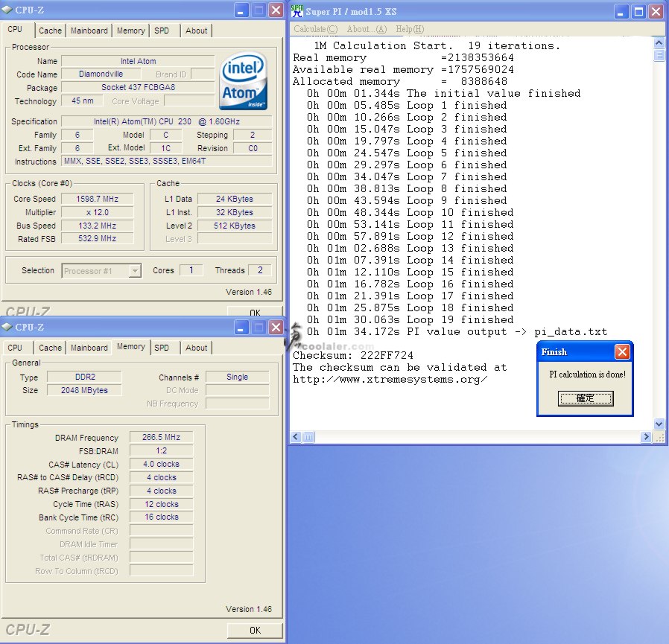The height and width of the screenshot is (644, 669).
Task: Close the Super PI window
Action: [x=656, y=11]
